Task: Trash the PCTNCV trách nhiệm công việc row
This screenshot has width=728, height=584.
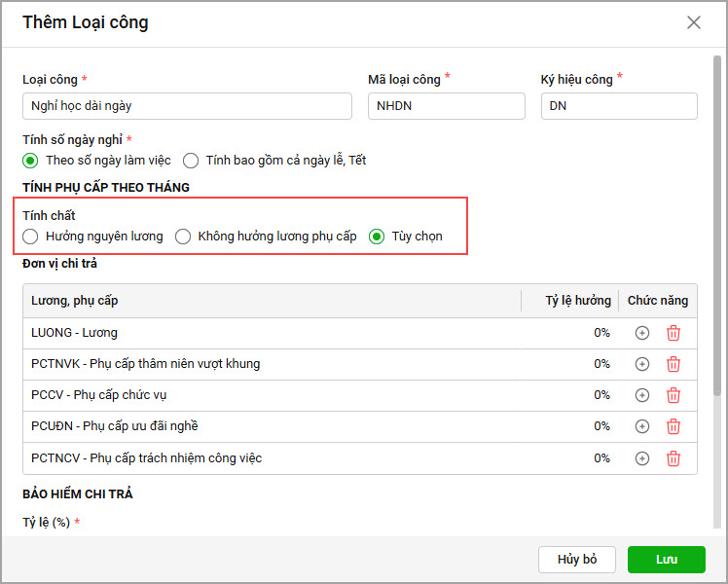Action: click(x=673, y=458)
